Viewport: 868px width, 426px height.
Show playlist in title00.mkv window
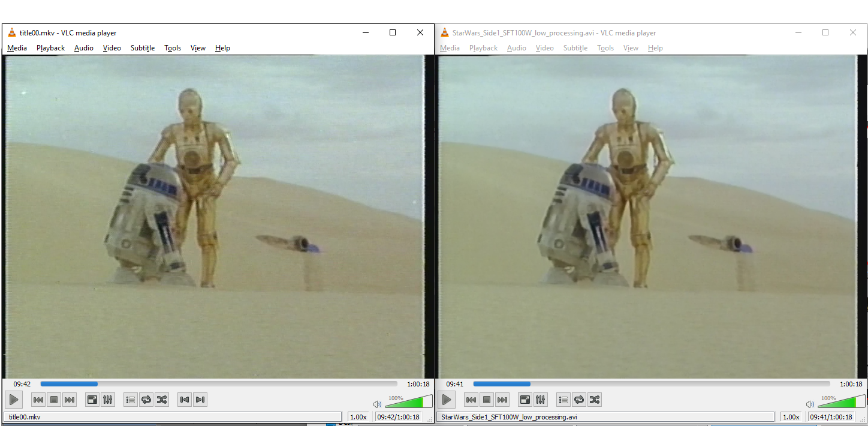coord(131,400)
